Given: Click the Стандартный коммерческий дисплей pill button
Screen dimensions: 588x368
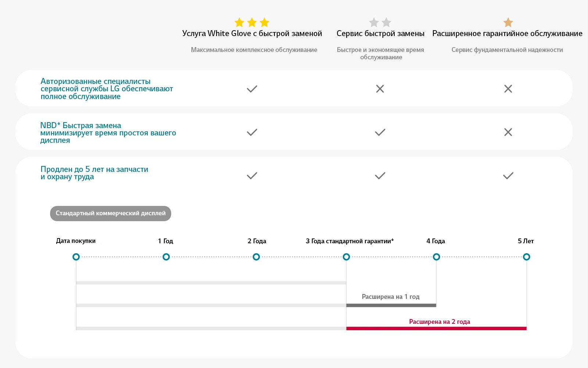Looking at the screenshot, I should pos(111,213).
